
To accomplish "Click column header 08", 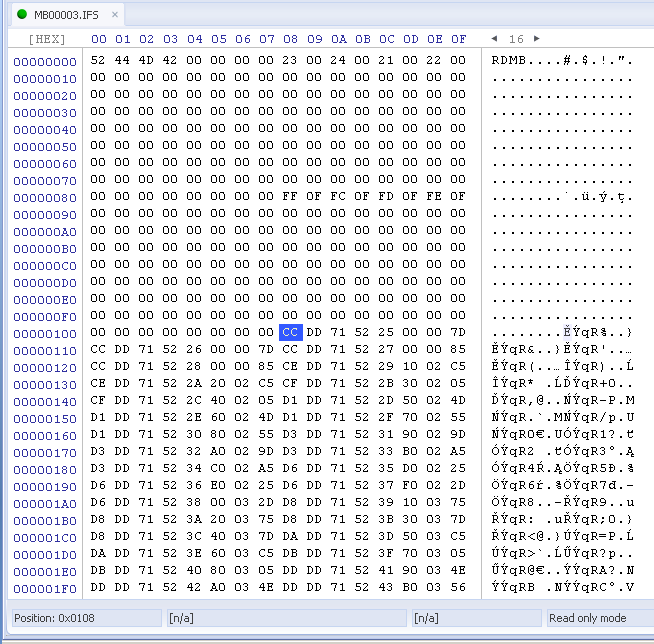I will coord(291,39).
